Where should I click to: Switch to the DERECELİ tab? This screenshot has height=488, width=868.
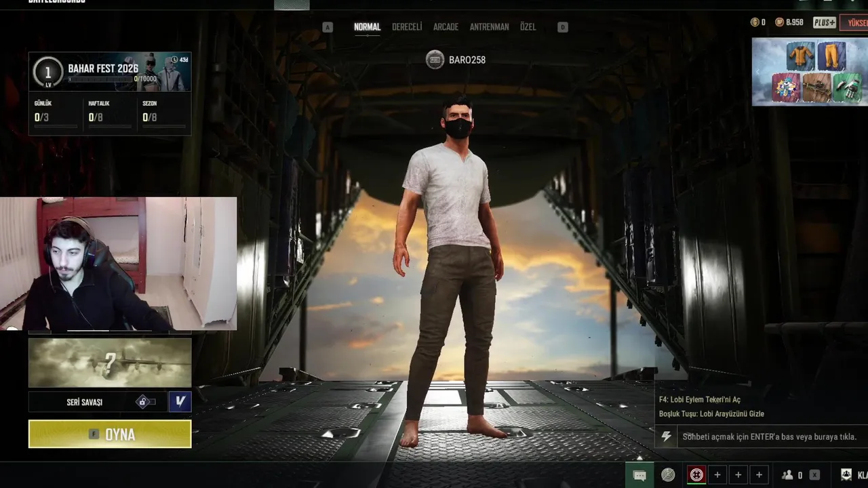click(407, 27)
